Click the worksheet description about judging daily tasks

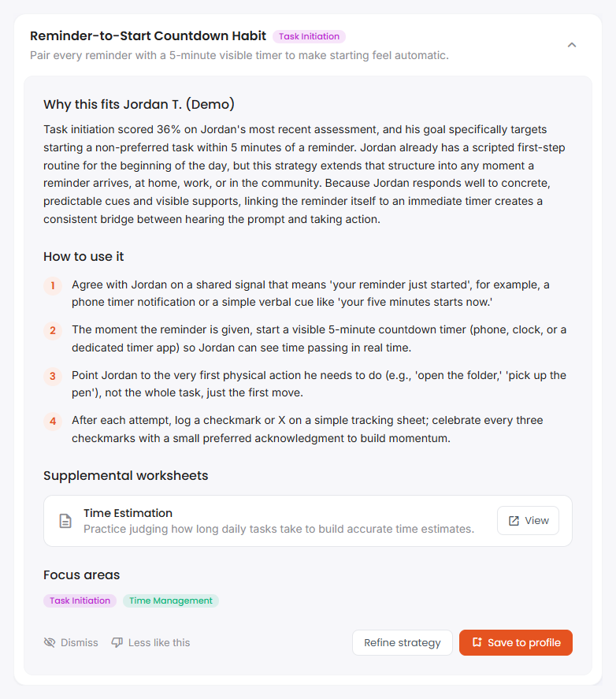click(279, 529)
